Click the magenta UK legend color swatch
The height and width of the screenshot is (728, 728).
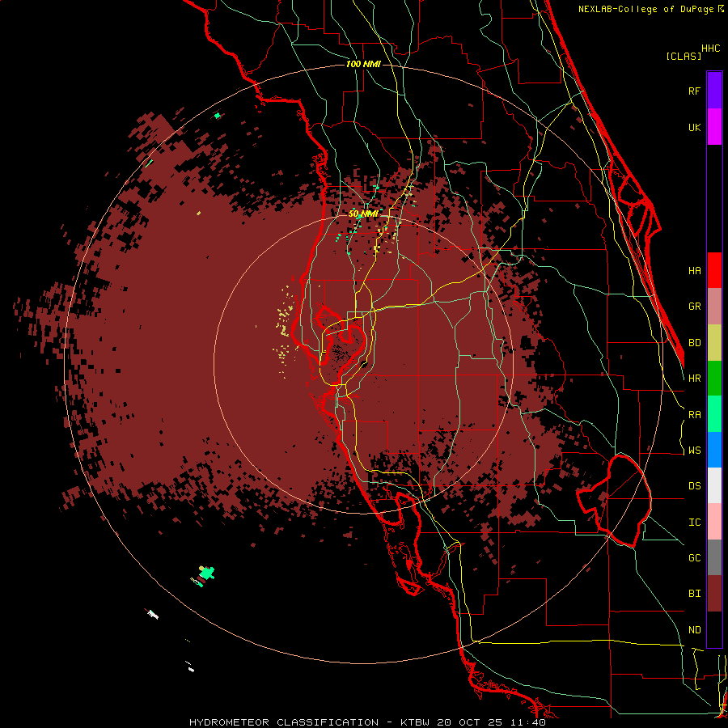[x=714, y=127]
